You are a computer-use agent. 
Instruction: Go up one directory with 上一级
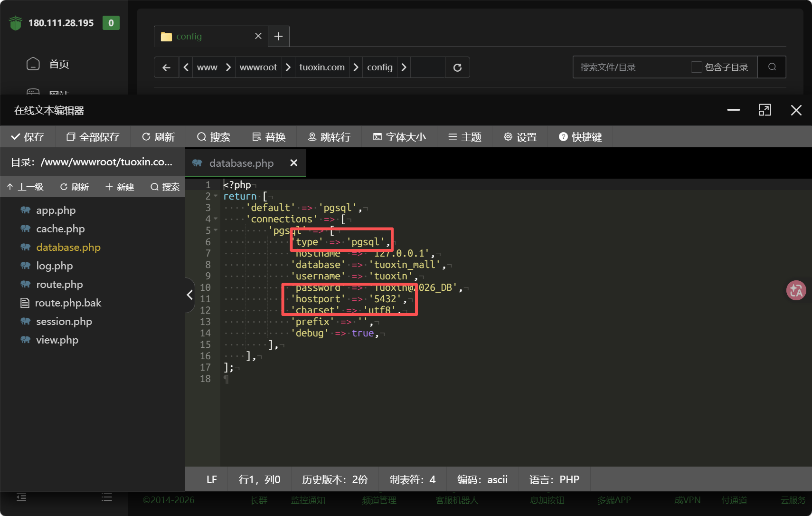tap(25, 187)
